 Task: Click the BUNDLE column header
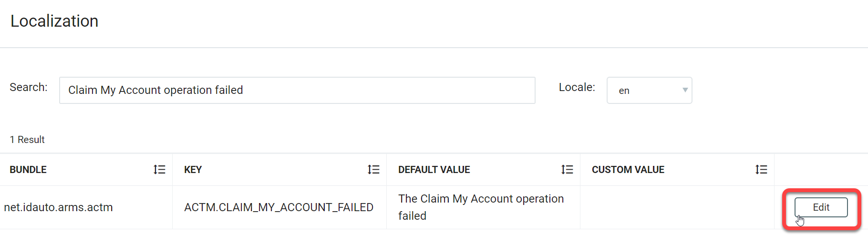pos(28,170)
